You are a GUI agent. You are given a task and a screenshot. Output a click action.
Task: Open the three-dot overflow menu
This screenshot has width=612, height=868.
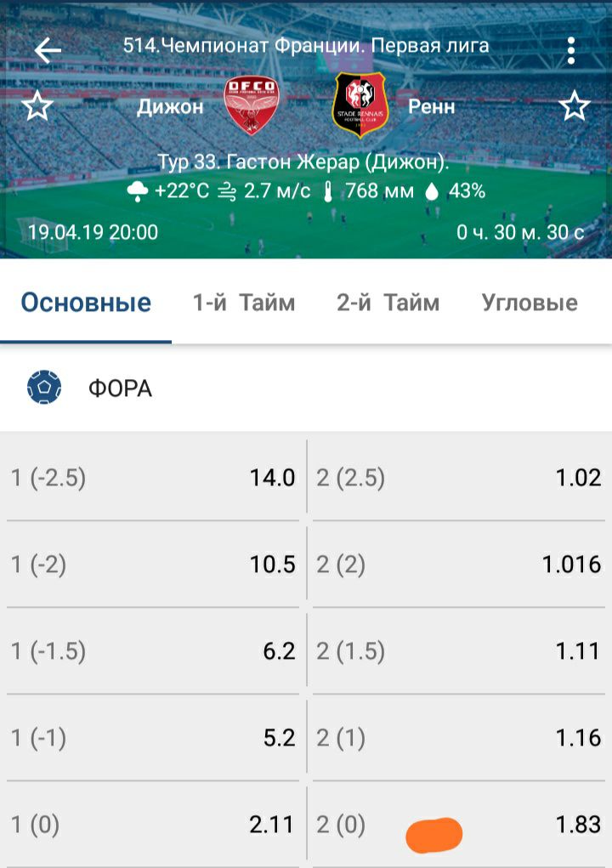click(x=572, y=50)
